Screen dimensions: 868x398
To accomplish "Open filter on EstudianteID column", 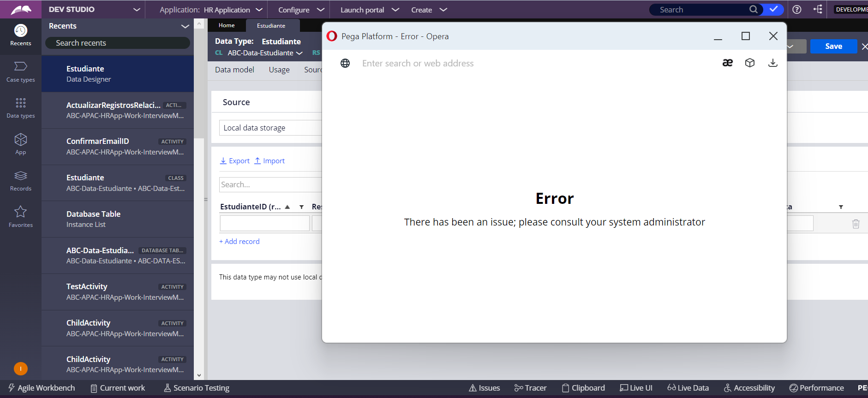I will 301,207.
